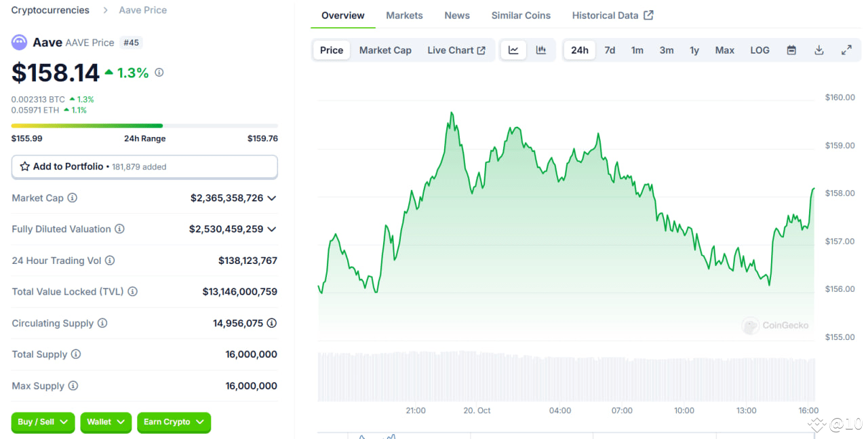Open the info icon next to price change
The width and height of the screenshot is (868, 439).
(159, 72)
